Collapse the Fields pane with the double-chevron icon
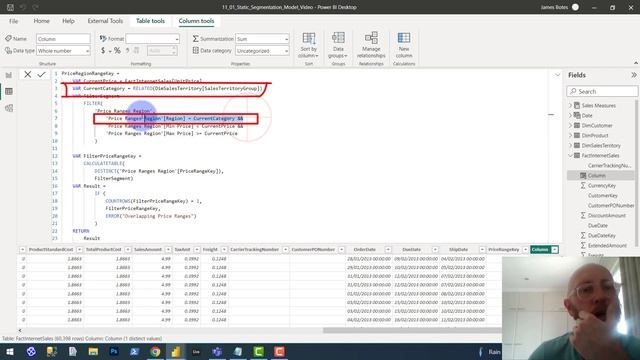640x360 pixels. 633,75
